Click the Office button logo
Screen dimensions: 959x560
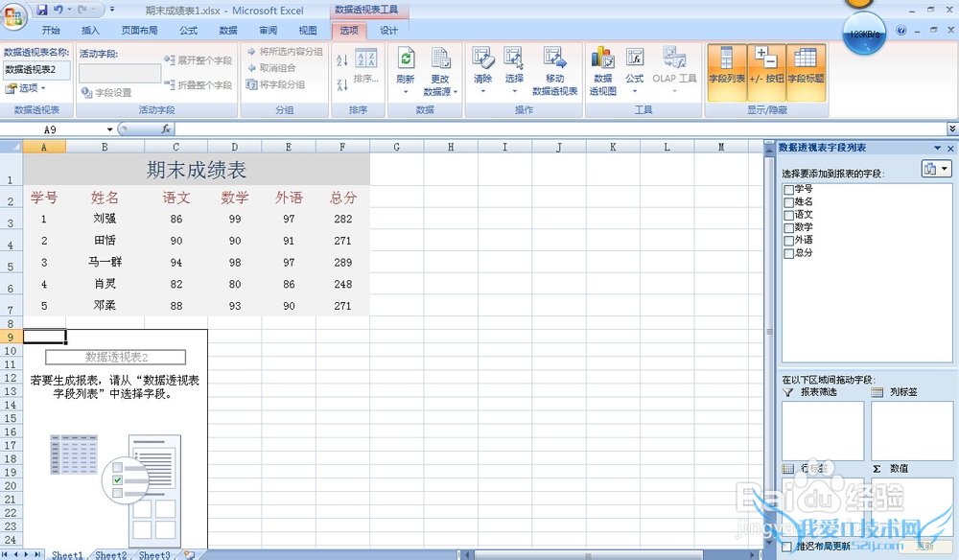tap(13, 16)
